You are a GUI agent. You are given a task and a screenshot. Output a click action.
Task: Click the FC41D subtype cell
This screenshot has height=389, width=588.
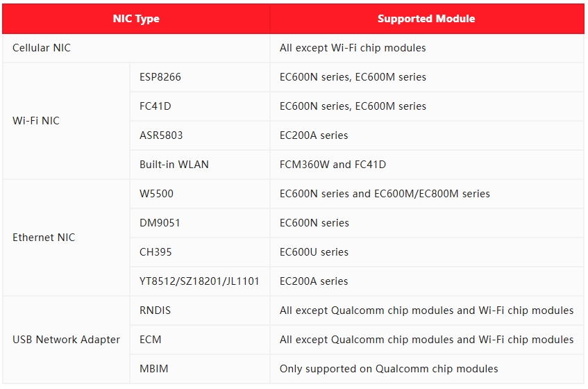(x=156, y=106)
